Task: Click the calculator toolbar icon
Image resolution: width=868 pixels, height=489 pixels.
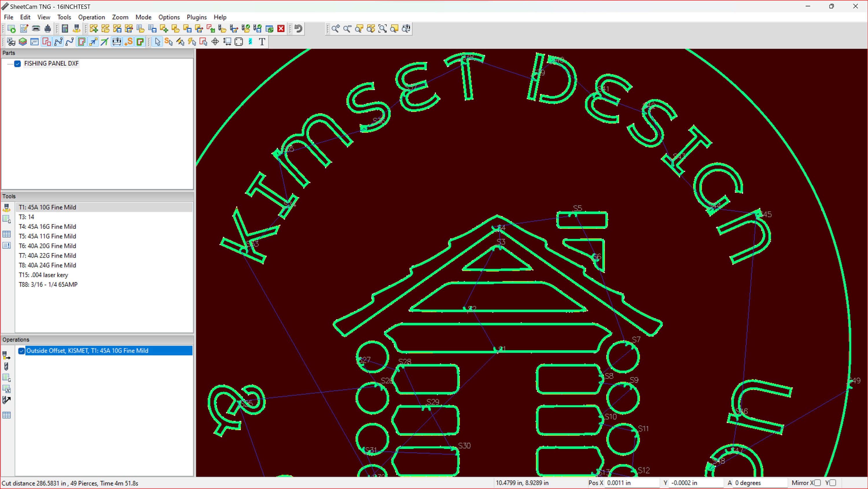Action: pyautogui.click(x=65, y=29)
